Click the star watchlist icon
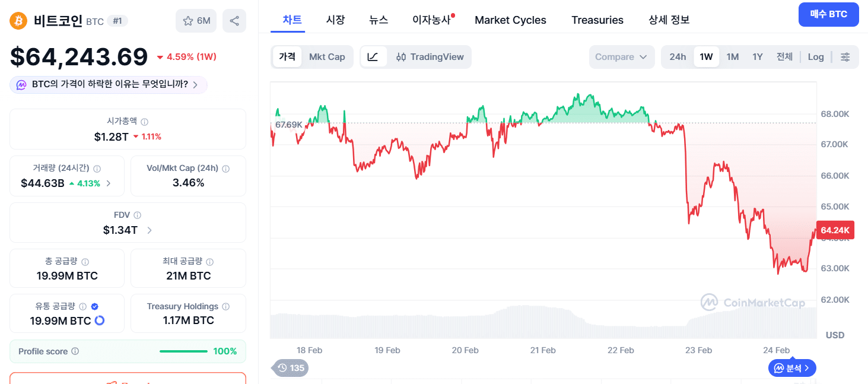 (x=189, y=21)
